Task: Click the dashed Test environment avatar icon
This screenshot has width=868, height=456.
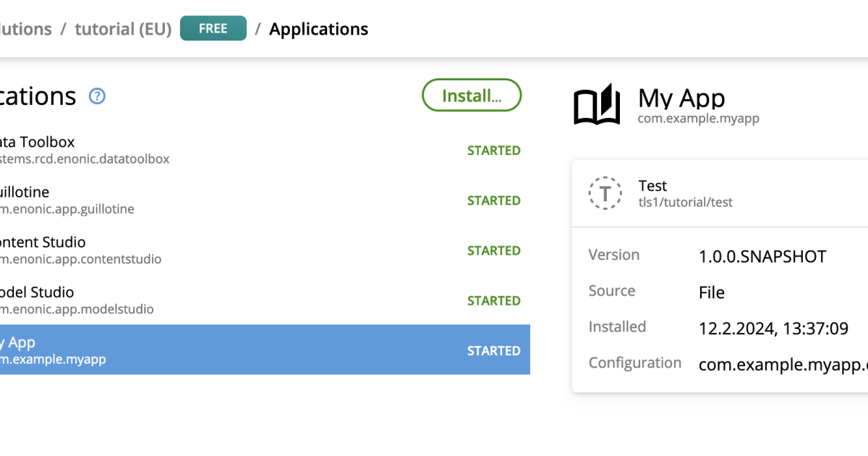Action: point(605,193)
